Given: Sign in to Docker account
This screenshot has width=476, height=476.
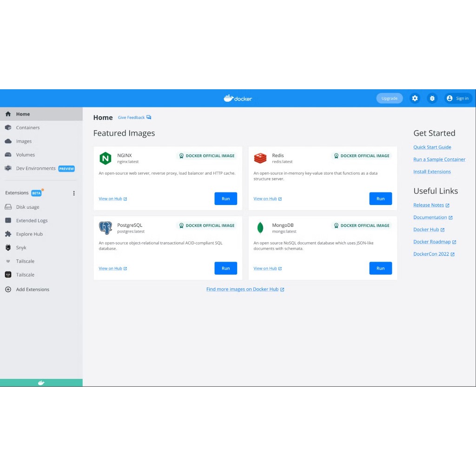Looking at the screenshot, I should point(458,99).
